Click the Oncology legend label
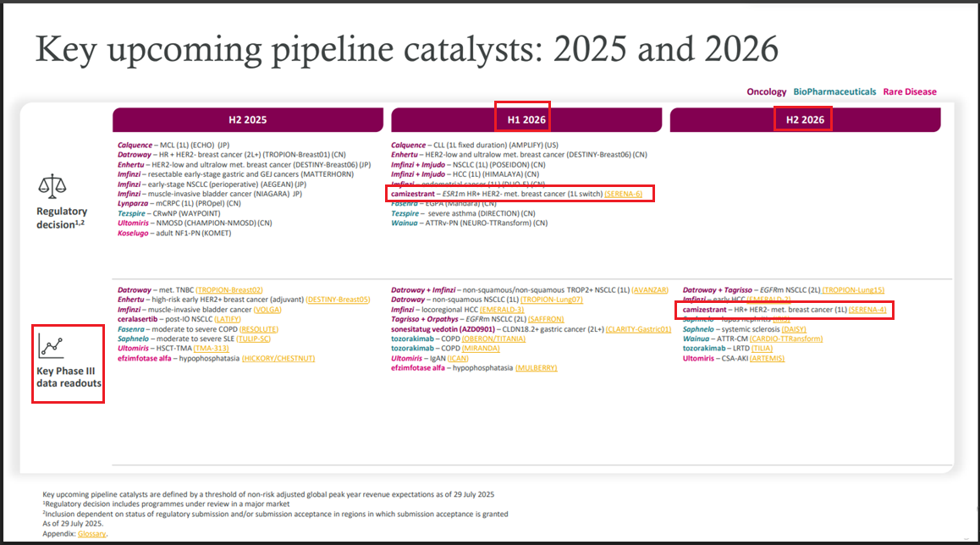This screenshot has height=545, width=980. [x=766, y=92]
